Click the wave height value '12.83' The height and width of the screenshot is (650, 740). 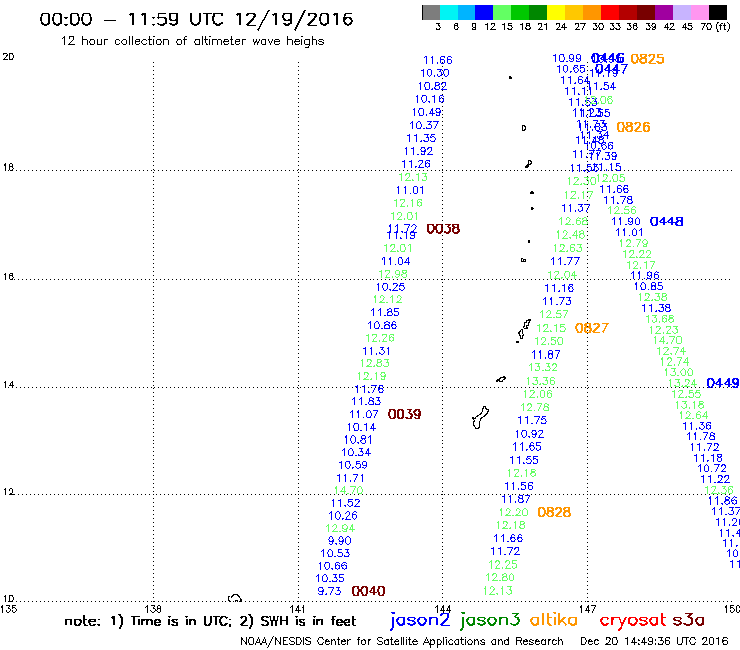[374, 363]
